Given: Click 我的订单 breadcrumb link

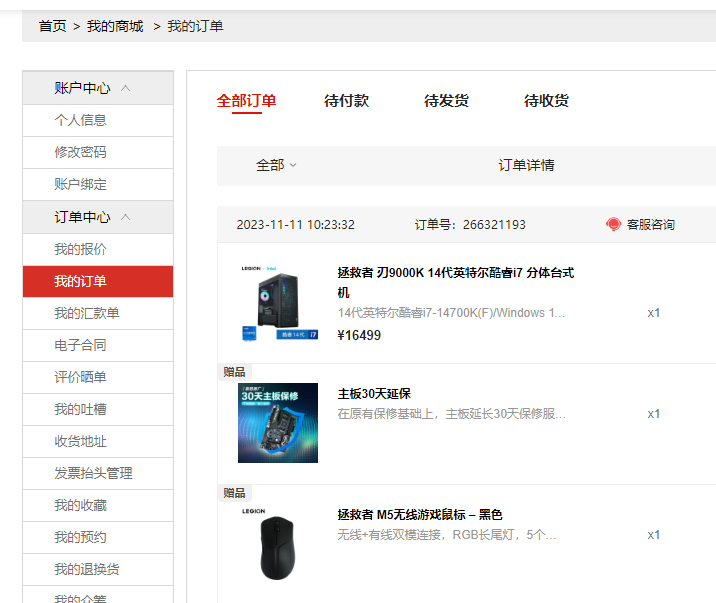Looking at the screenshot, I should click(195, 26).
